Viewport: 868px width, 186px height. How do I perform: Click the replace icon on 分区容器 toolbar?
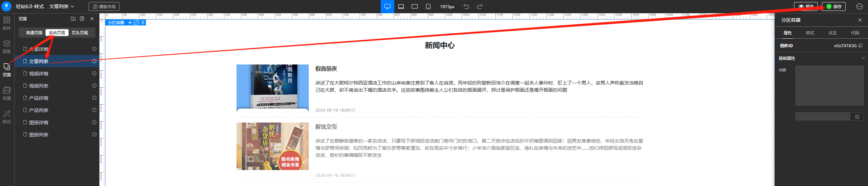(136, 22)
